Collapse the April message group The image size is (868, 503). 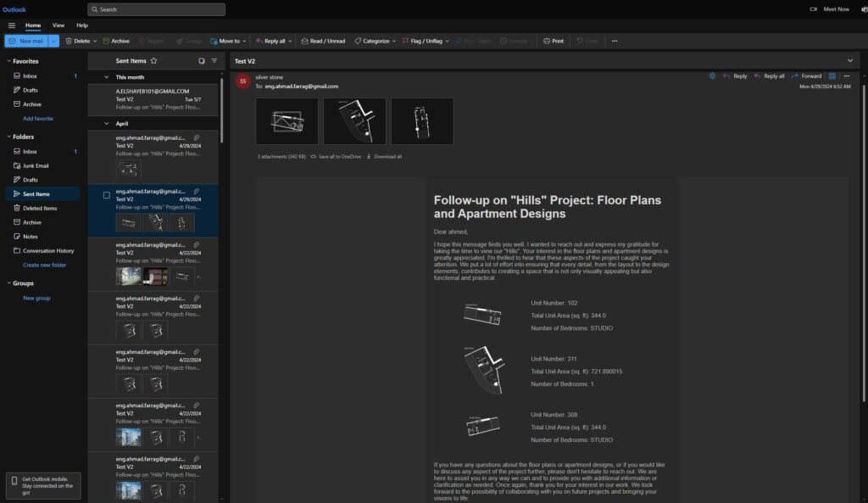(104, 123)
